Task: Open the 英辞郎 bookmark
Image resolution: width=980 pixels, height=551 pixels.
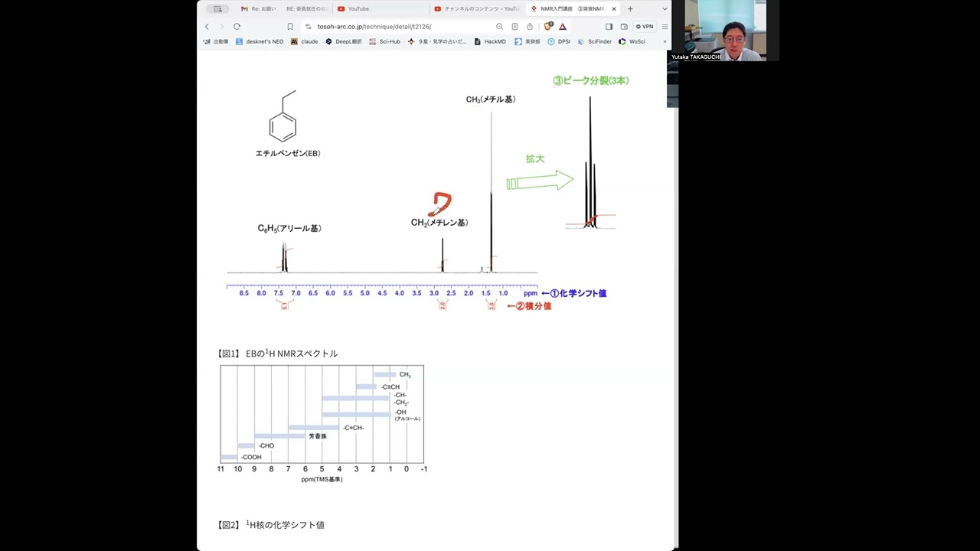Action: click(x=528, y=41)
